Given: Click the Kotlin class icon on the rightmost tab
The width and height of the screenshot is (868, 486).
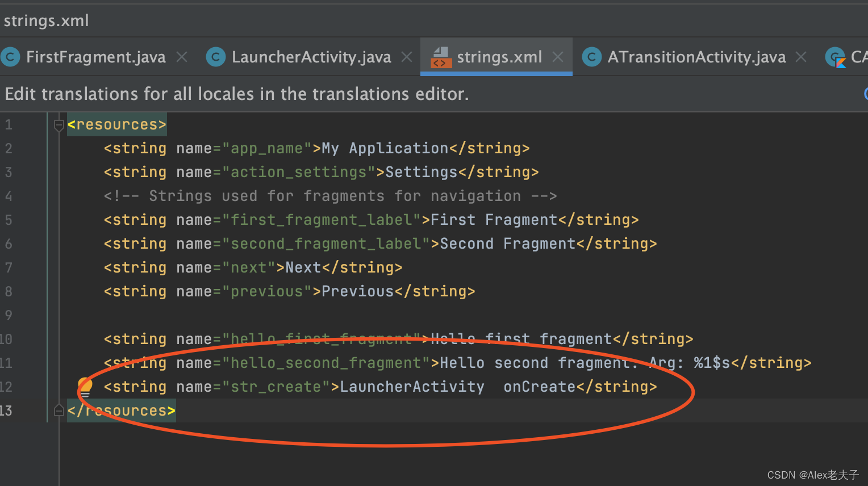Looking at the screenshot, I should pyautogui.click(x=836, y=57).
